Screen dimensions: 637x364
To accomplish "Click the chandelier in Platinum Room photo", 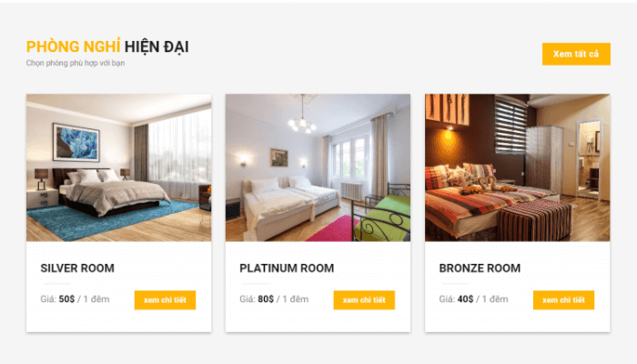I will coord(302,118).
